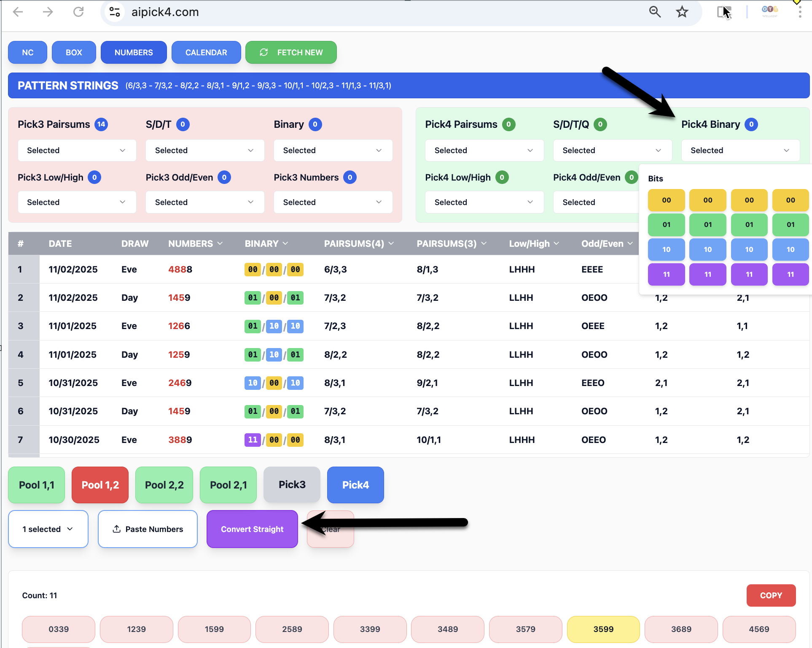Click the Convert Straight button
Screen dimensions: 812x648
(x=252, y=529)
